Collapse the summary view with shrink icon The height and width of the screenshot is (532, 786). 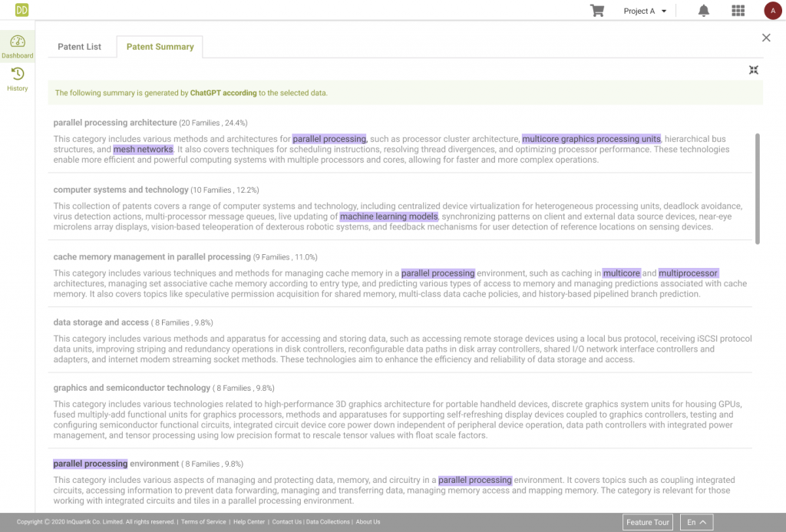click(x=754, y=70)
